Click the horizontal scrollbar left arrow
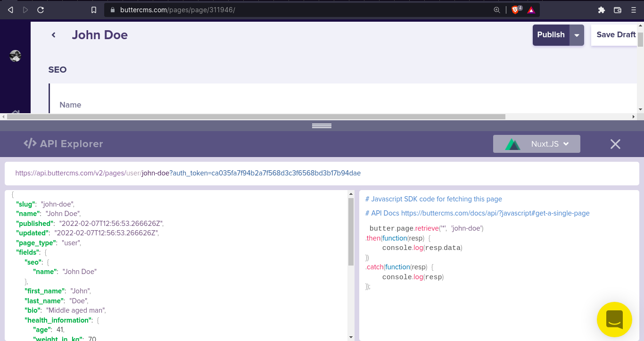 click(x=4, y=116)
